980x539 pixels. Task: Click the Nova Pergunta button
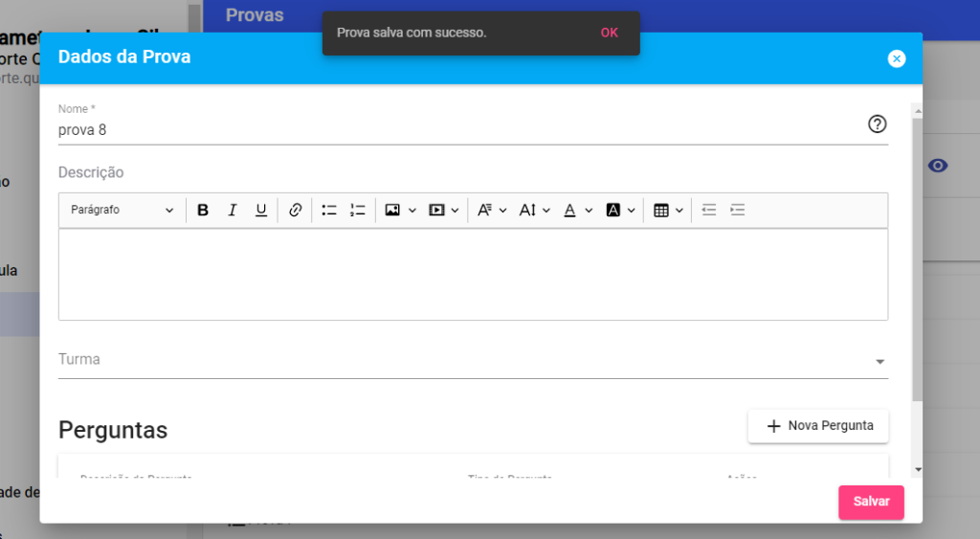(818, 426)
